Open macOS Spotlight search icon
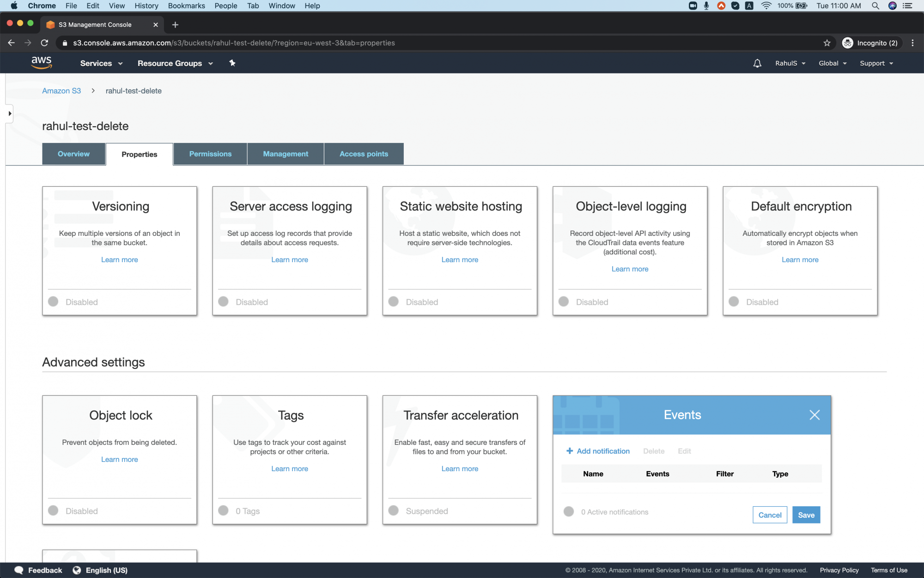924x578 pixels. [x=875, y=6]
